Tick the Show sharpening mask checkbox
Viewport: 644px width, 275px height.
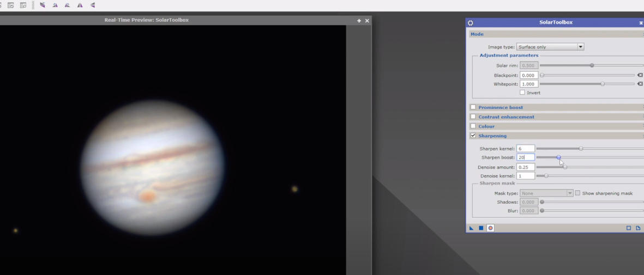pyautogui.click(x=577, y=193)
